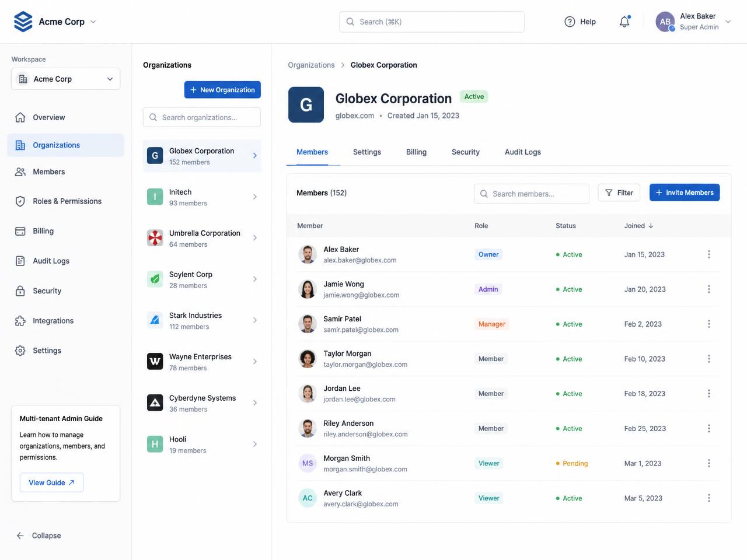747x560 pixels.
Task: Click the Pending status for Morgan Smith
Action: (572, 463)
